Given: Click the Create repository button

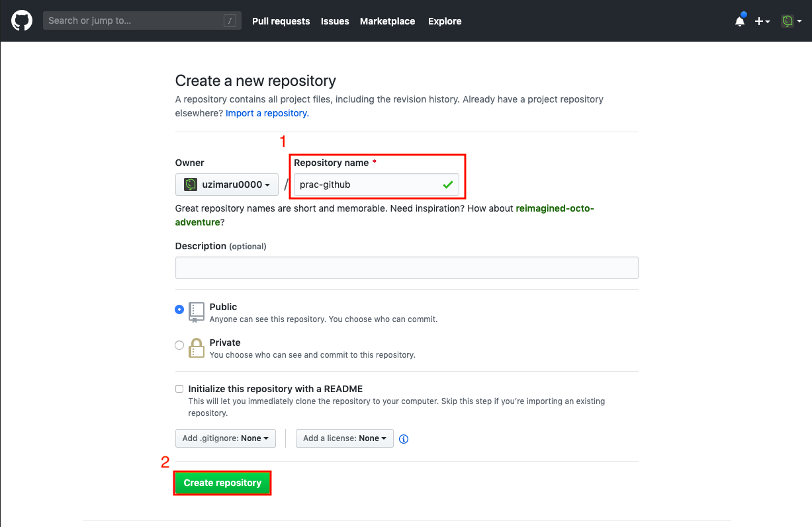Looking at the screenshot, I should 222,483.
